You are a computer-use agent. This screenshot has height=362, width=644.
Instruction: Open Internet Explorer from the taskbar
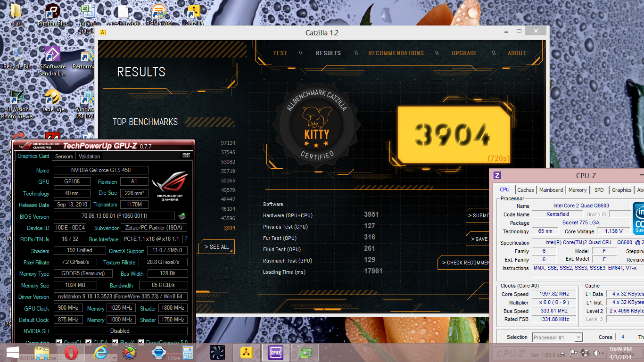[100, 353]
